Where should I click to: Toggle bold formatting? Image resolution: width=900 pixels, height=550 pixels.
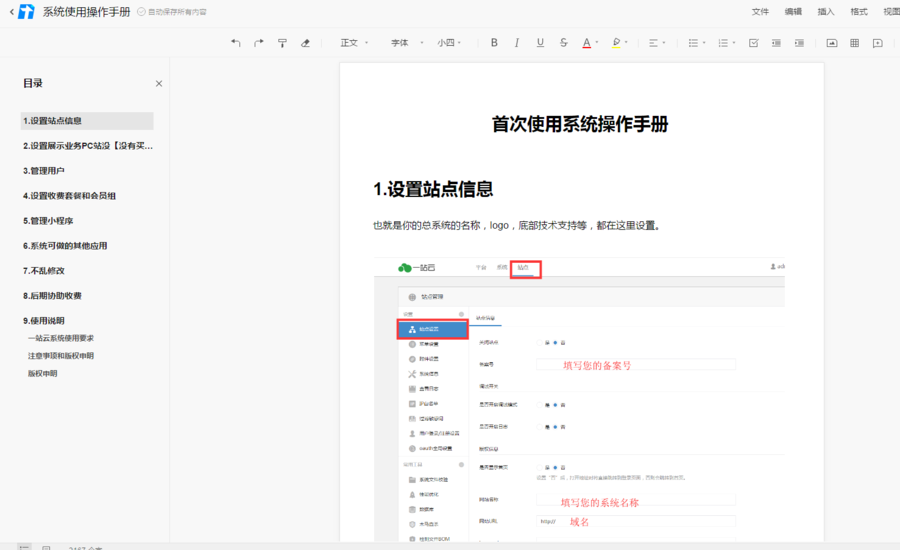pos(494,43)
